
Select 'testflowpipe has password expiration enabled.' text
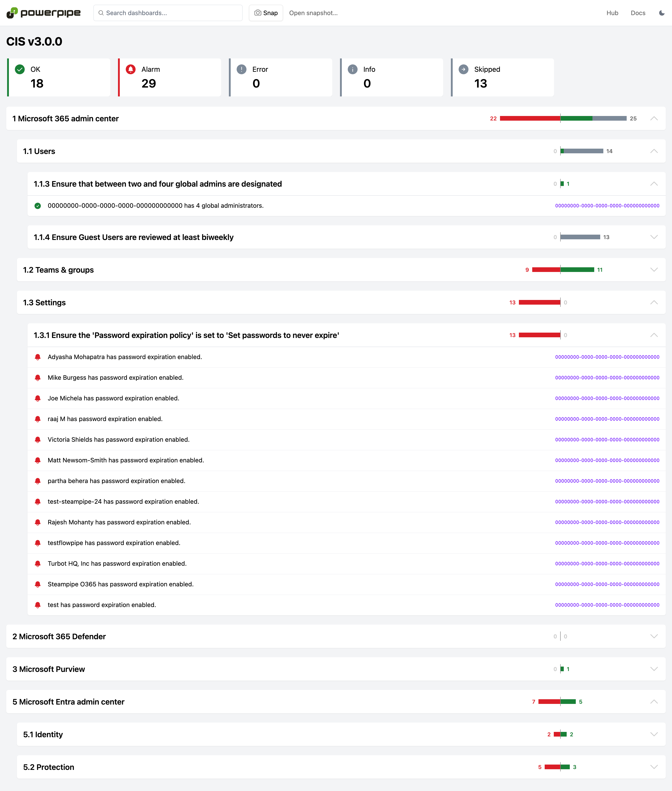[114, 543]
